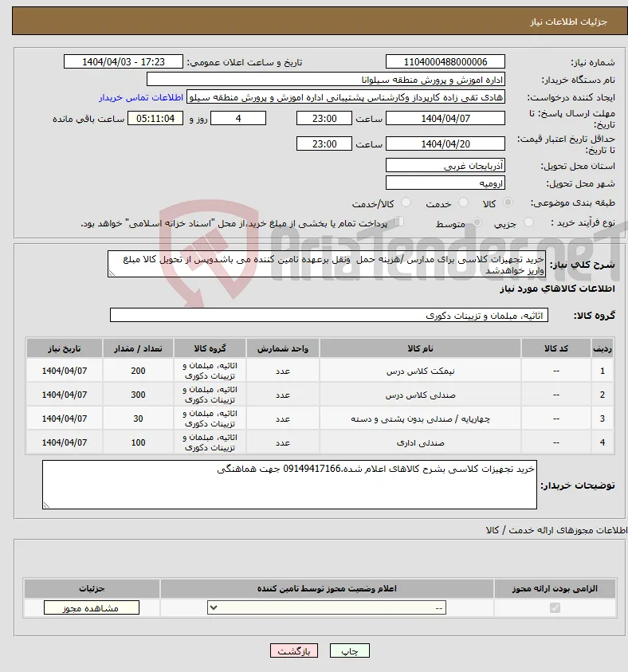Click the واحد شمارش column header

point(283,348)
